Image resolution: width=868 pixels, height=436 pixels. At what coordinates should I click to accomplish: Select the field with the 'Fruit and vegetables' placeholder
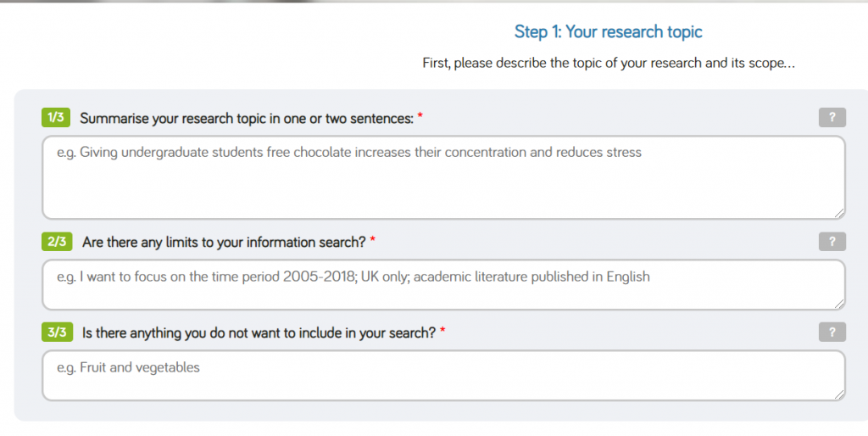(442, 376)
